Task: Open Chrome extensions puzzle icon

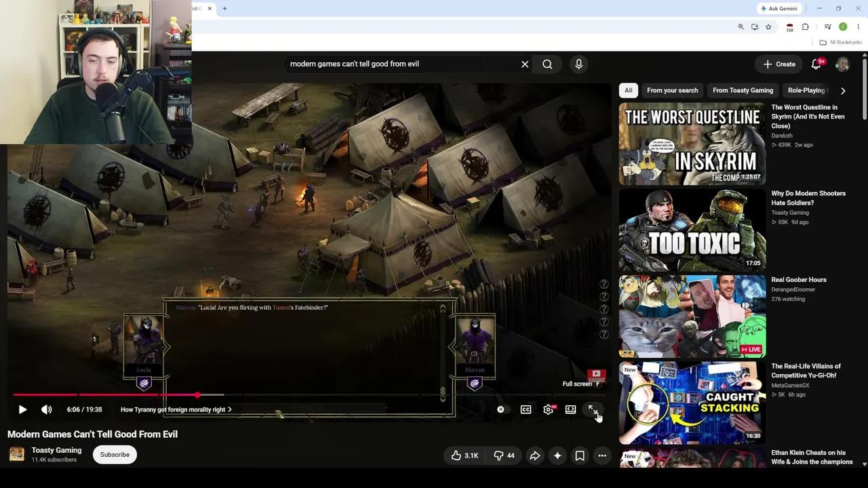Action: click(806, 27)
